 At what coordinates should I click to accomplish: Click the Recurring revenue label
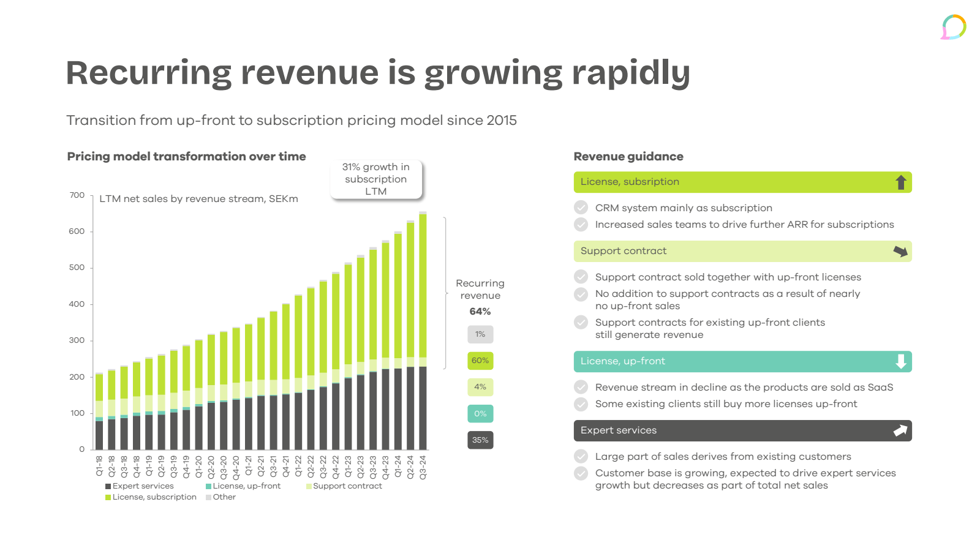click(480, 289)
